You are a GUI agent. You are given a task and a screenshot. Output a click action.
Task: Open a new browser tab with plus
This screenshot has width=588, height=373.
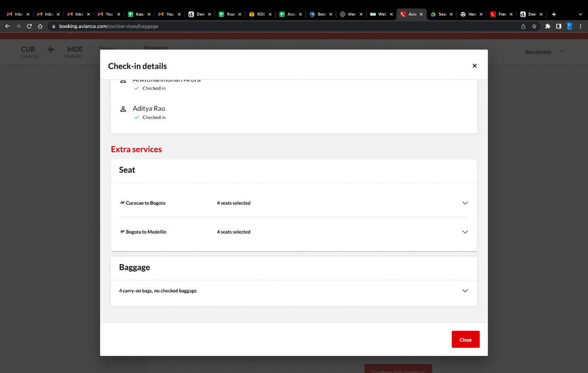coord(554,14)
